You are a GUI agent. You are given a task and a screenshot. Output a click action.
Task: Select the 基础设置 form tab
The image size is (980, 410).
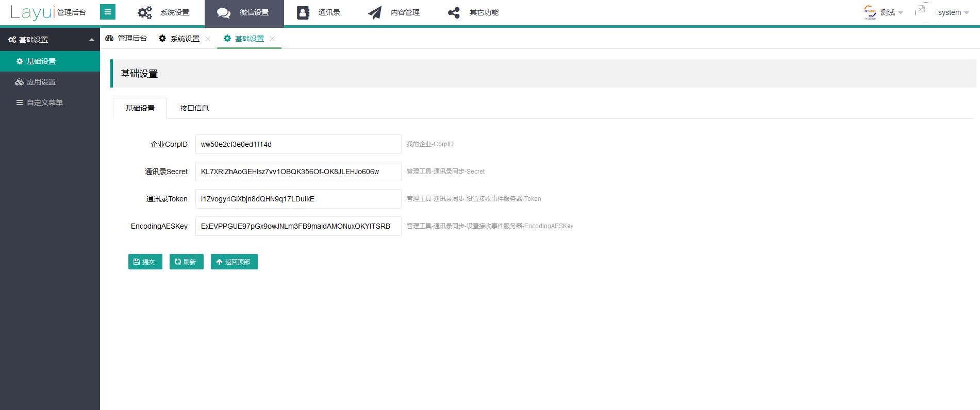coord(140,108)
